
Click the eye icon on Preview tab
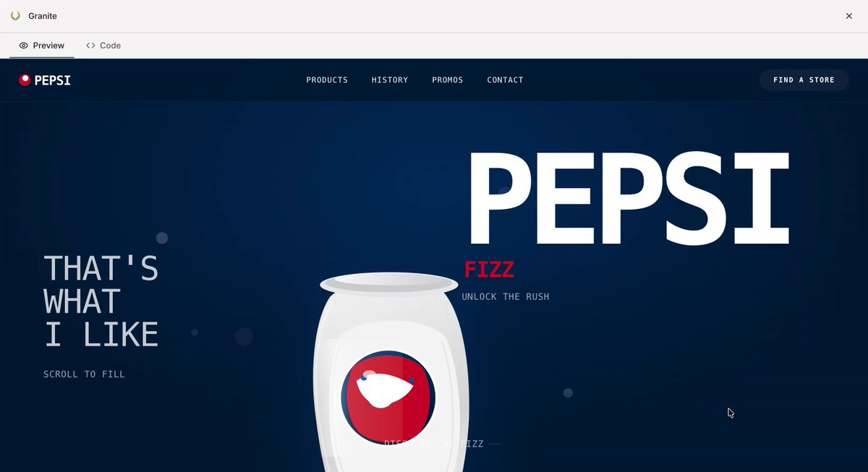coord(24,46)
